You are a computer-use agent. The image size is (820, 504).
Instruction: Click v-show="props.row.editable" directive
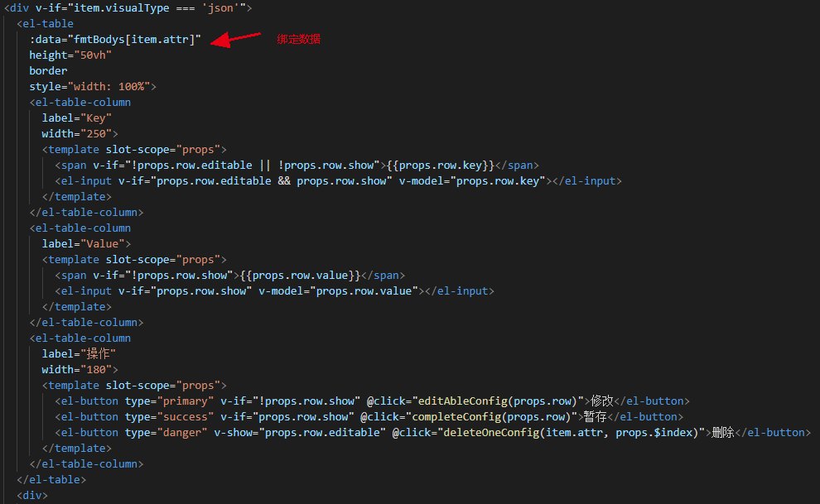pos(300,433)
